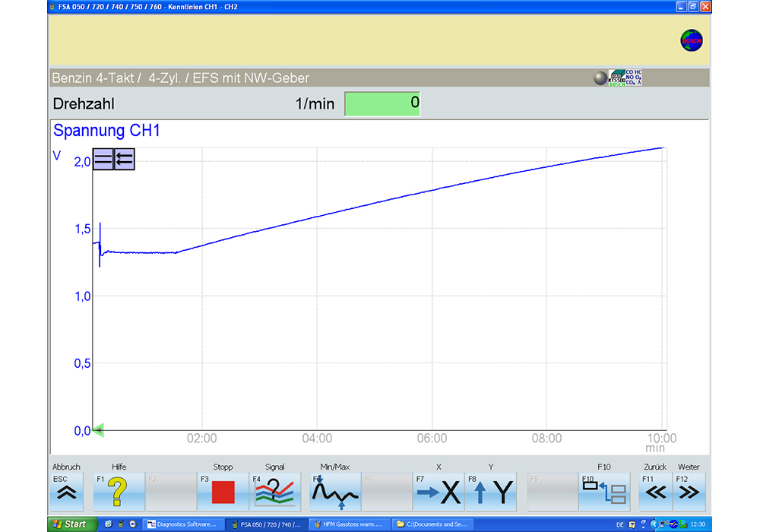Click the ESC Abbruch up-arrows icon

tap(67, 492)
